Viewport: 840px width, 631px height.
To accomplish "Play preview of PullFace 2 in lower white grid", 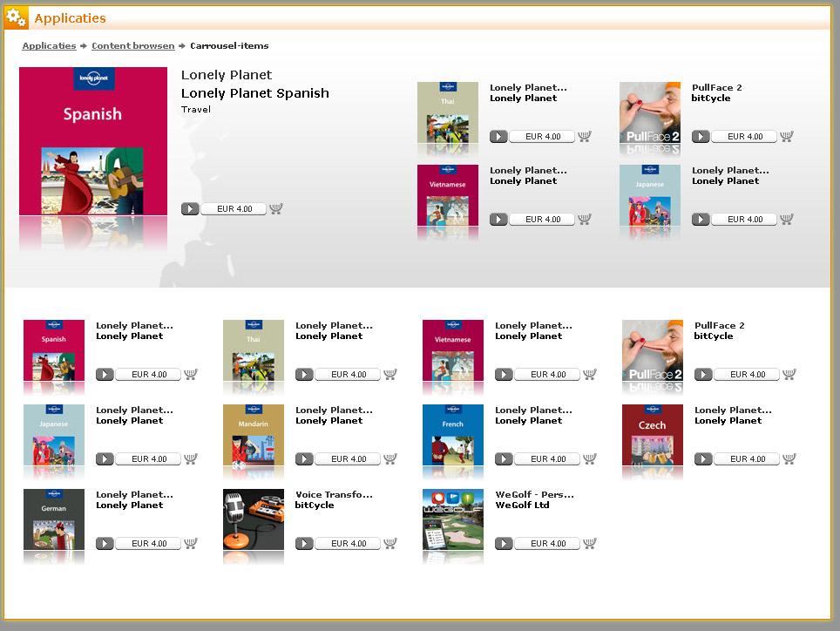I will point(703,374).
